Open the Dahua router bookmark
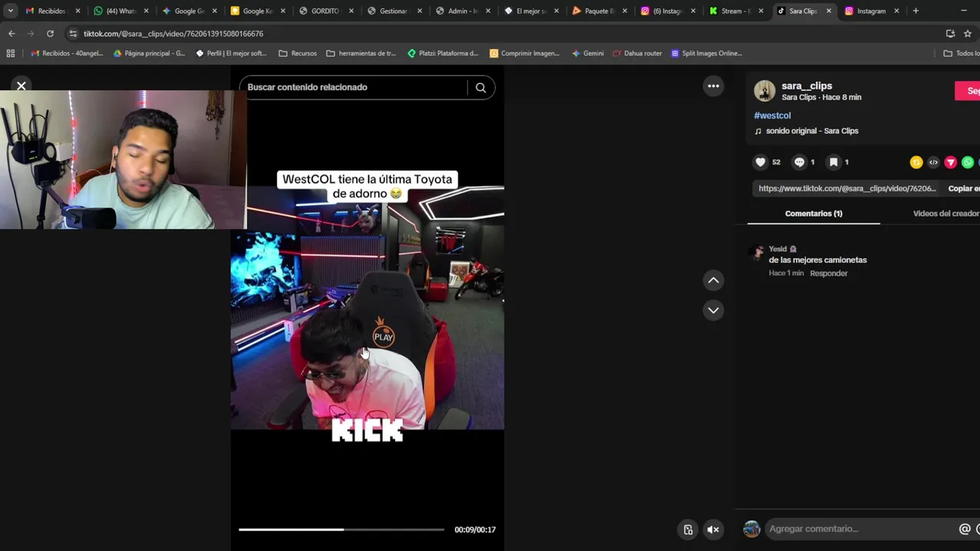The width and height of the screenshot is (980, 551). 637,54
